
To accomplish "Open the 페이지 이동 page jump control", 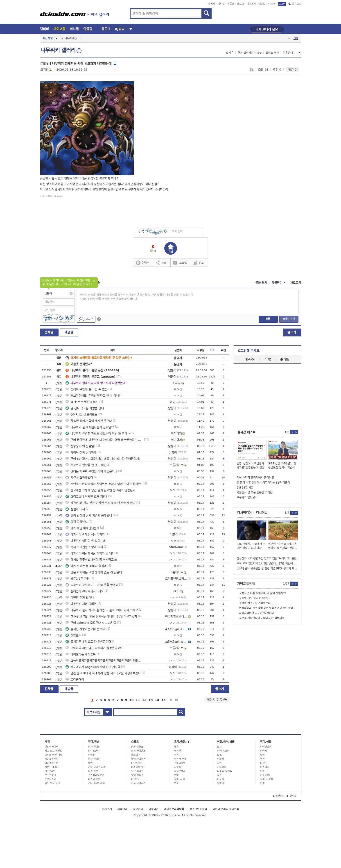I will point(217,700).
